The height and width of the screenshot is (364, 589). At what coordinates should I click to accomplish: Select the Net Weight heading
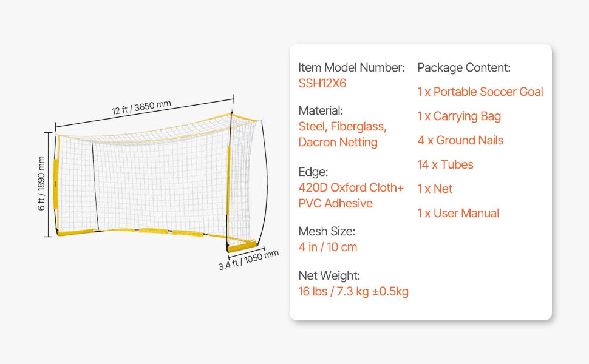click(329, 276)
